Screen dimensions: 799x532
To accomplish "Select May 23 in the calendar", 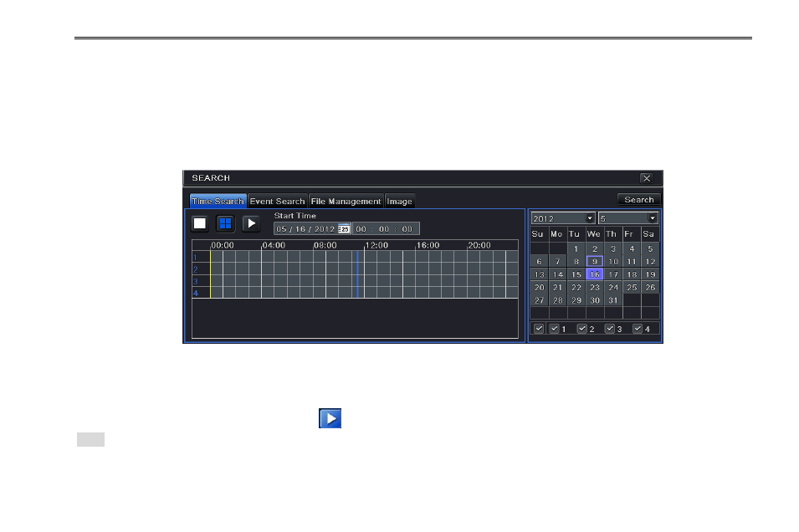I will [x=595, y=288].
